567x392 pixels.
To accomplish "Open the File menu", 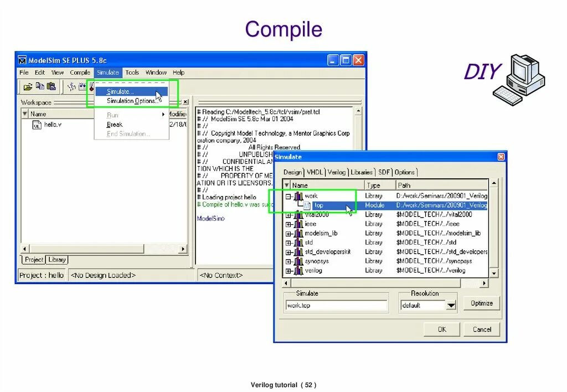I will point(24,73).
